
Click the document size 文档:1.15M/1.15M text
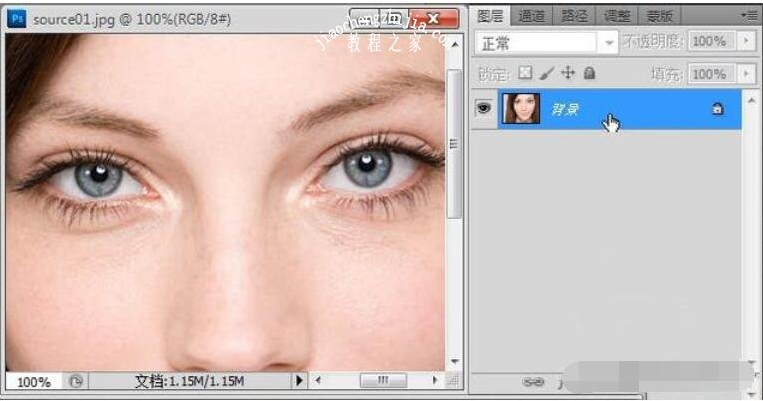190,381
